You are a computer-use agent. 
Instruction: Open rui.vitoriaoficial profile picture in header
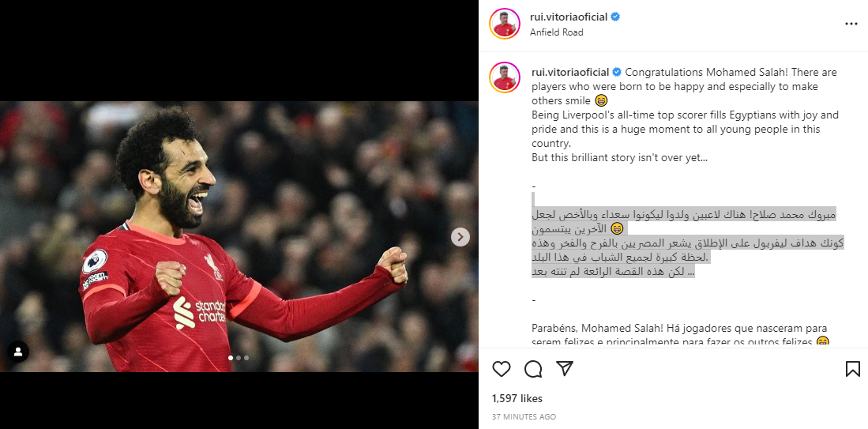[505, 24]
